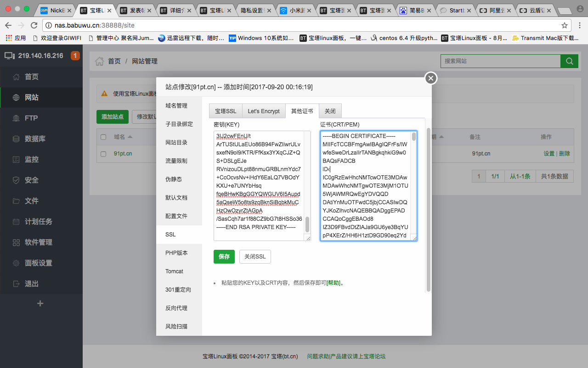This screenshot has height=368, width=588.
Task: Click the 问题求助 footer link
Action: pyautogui.click(x=318, y=356)
